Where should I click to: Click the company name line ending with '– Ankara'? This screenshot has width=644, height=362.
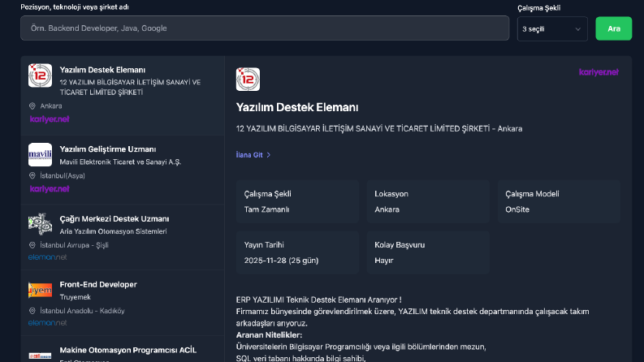point(379,129)
